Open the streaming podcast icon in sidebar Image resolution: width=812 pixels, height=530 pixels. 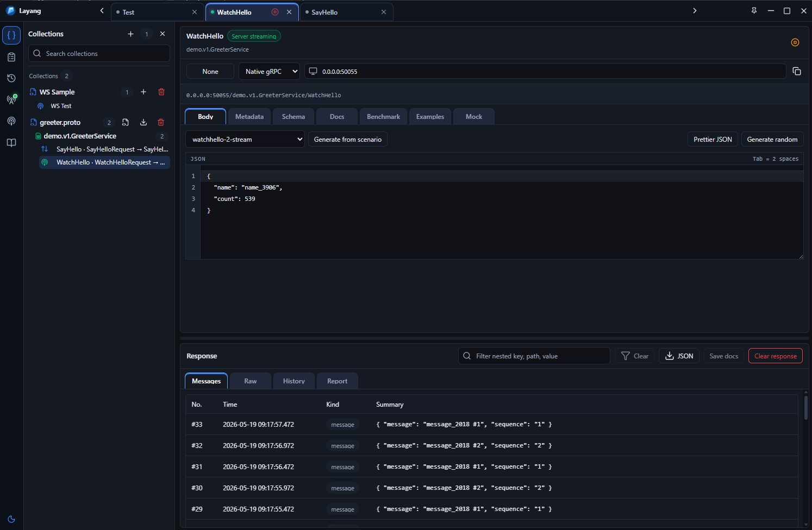pos(11,121)
